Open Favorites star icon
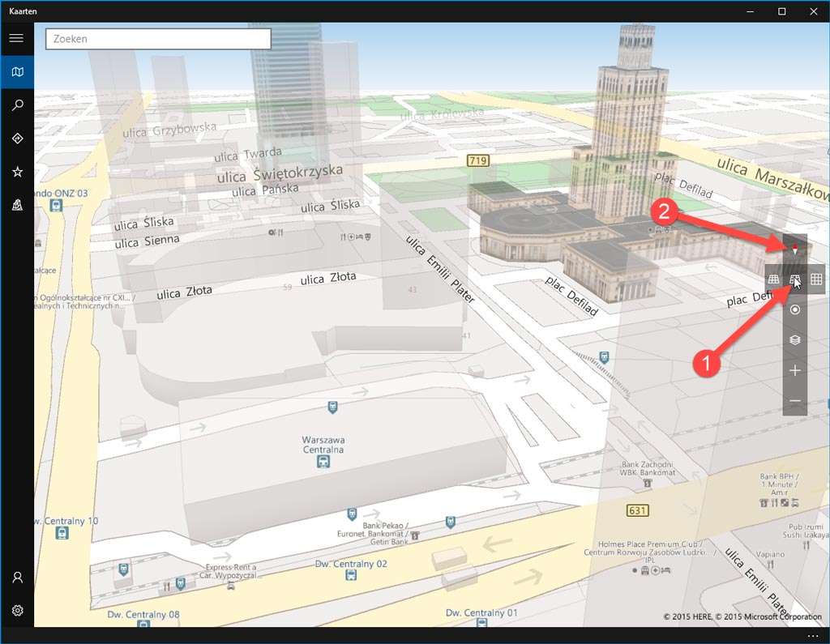Image resolution: width=830 pixels, height=644 pixels. [x=17, y=172]
